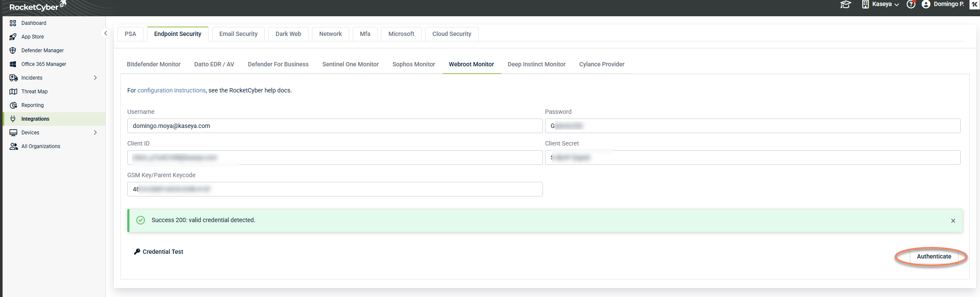This screenshot has height=297, width=980.
Task: Open the Sentinel One Monitor sub-tab
Action: click(351, 64)
